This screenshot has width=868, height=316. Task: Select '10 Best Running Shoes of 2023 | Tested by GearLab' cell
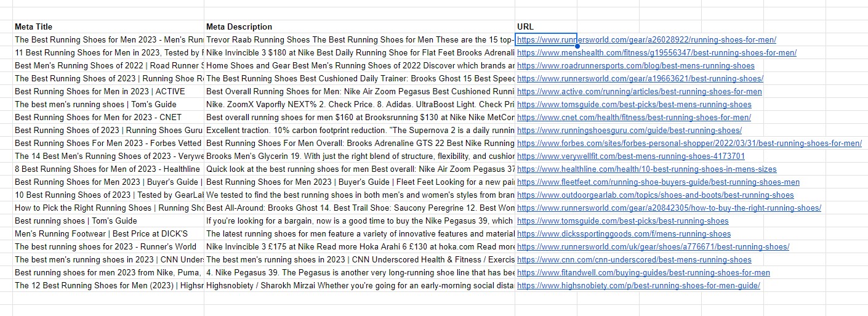(x=109, y=195)
